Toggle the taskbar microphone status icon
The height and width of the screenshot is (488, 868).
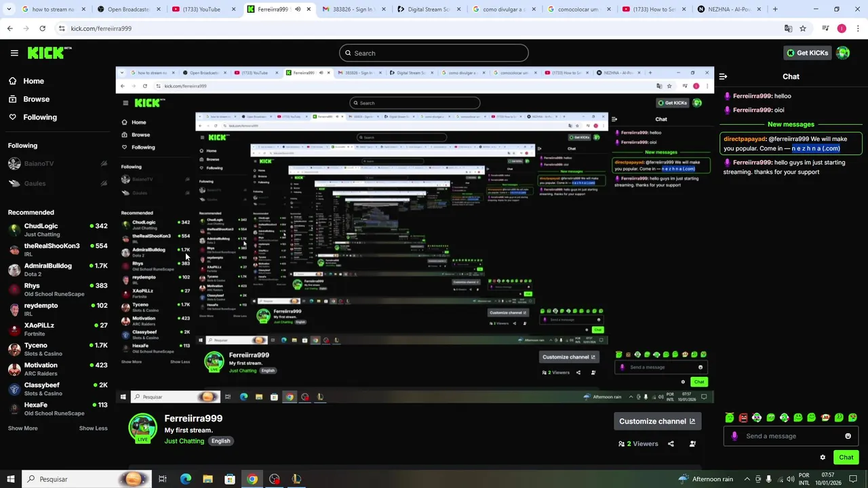coord(768,479)
